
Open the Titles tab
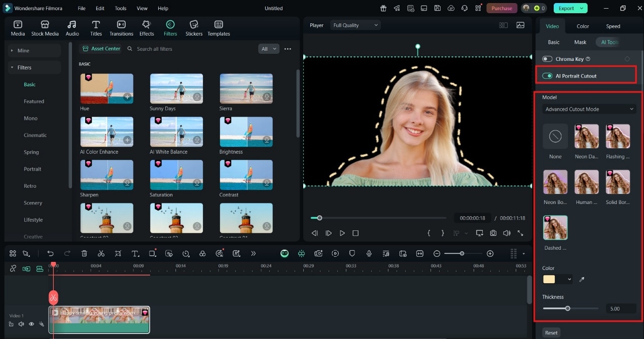click(96, 28)
